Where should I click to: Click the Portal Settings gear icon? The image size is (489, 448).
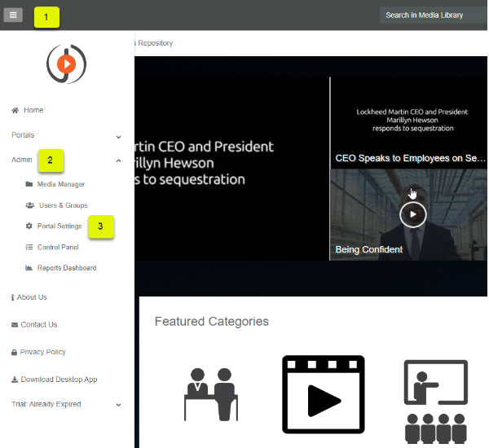[29, 226]
